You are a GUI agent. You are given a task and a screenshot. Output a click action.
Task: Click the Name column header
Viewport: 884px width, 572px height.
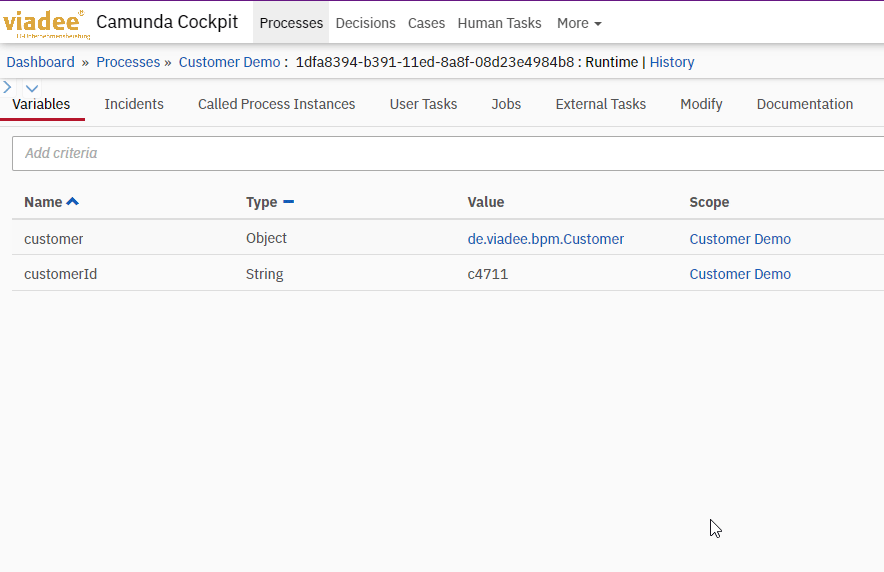point(43,202)
